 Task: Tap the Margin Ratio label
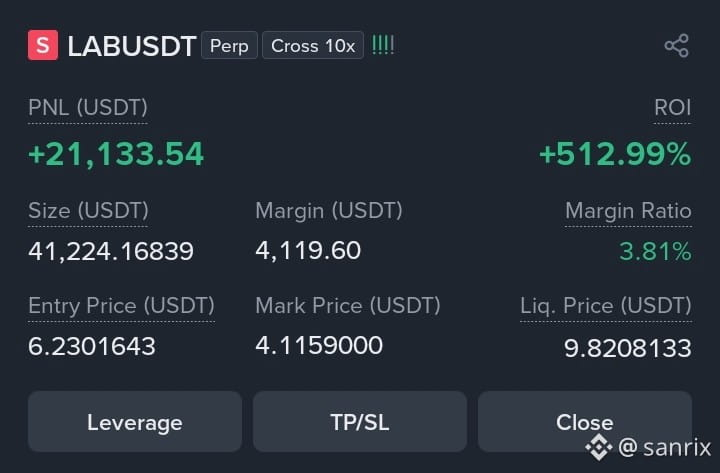[628, 211]
